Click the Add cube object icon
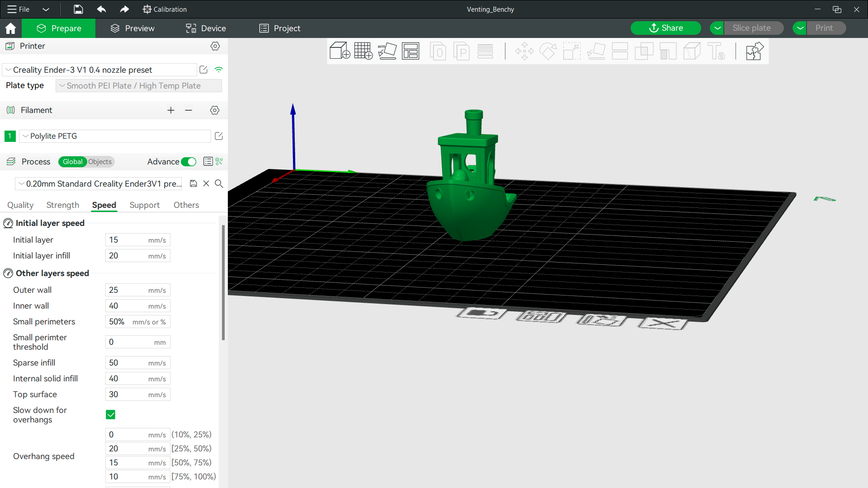 coord(340,51)
